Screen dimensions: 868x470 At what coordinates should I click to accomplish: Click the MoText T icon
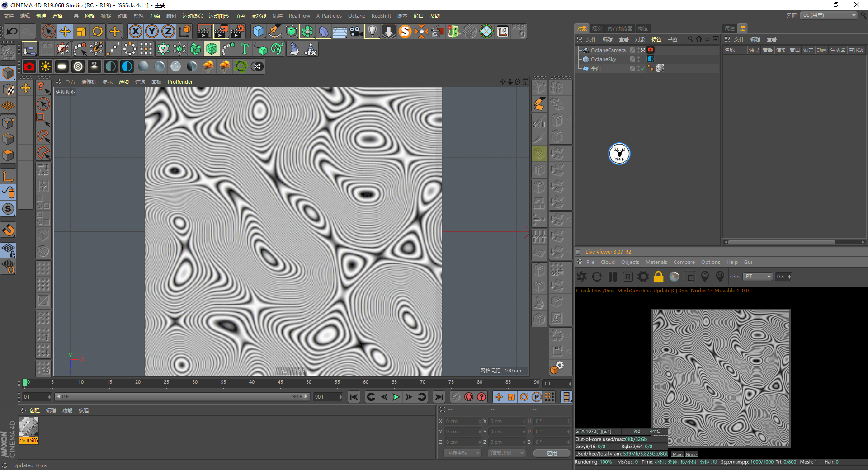[245, 49]
